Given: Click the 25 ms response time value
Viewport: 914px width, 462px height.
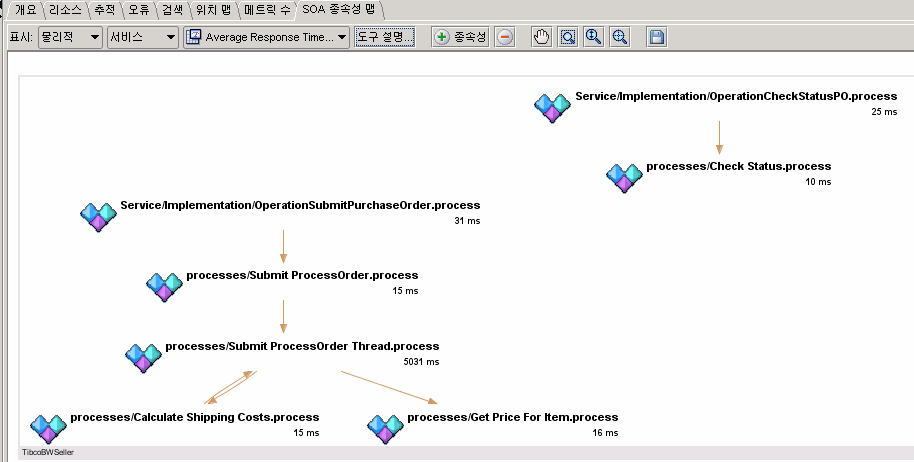Looking at the screenshot, I should point(884,112).
